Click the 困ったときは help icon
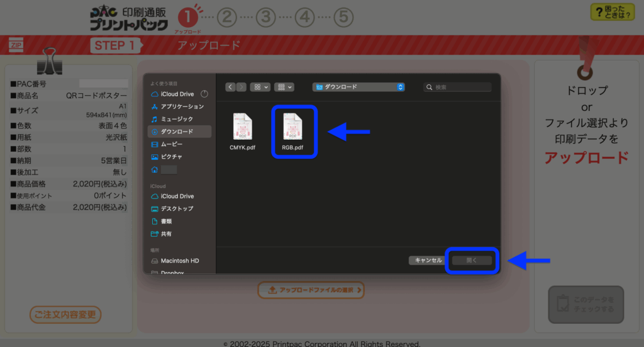Image resolution: width=644 pixels, height=347 pixels. click(x=612, y=11)
